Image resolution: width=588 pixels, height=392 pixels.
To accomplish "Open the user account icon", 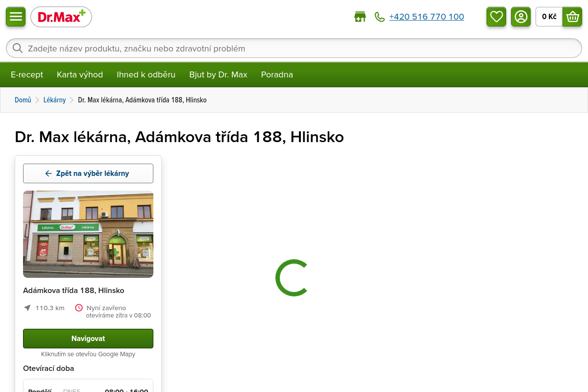I will (x=521, y=17).
